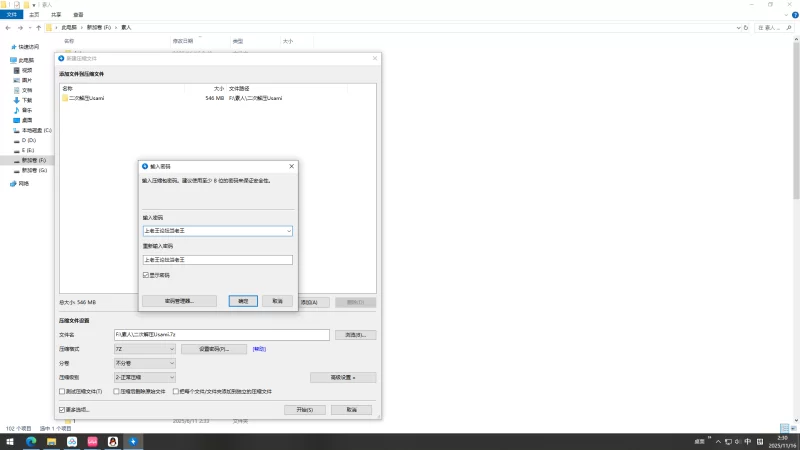Open File Explorer from the taskbar

pyautogui.click(x=52, y=442)
